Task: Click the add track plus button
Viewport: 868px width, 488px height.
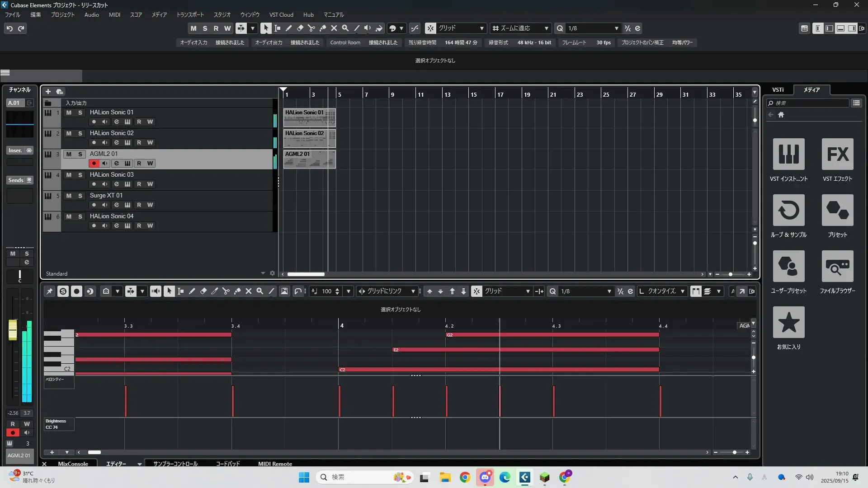Action: (x=48, y=92)
